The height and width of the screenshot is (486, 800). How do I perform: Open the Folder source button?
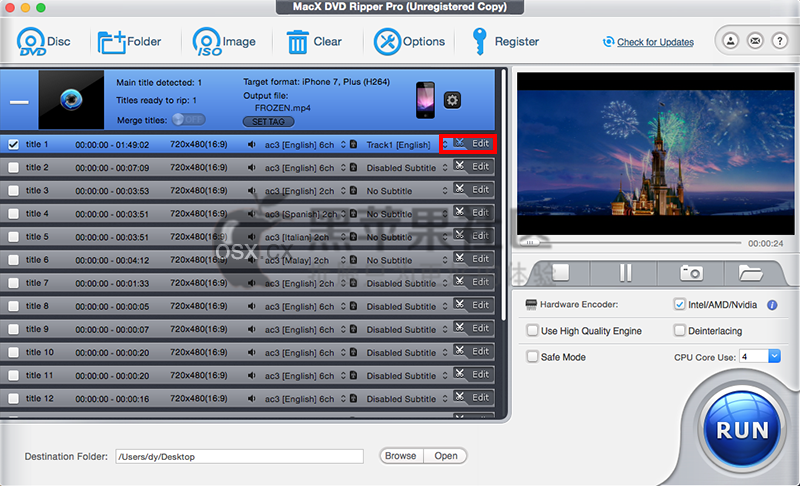click(x=129, y=42)
